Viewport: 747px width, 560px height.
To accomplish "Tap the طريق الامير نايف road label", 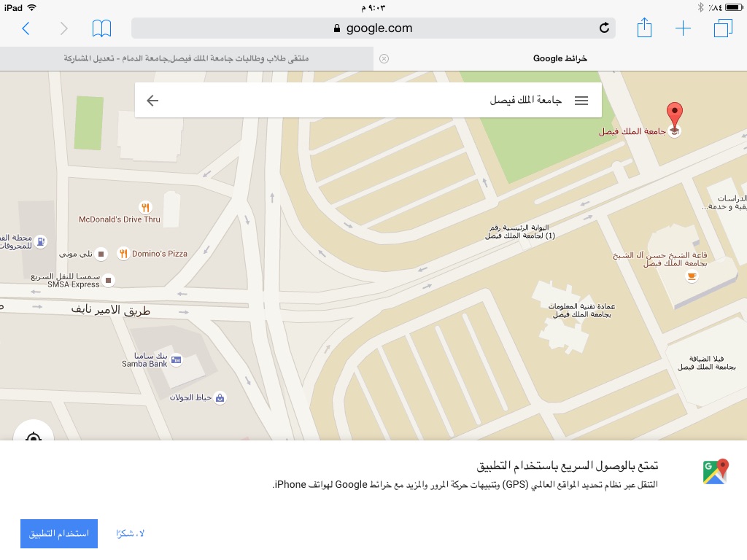I will 111,310.
